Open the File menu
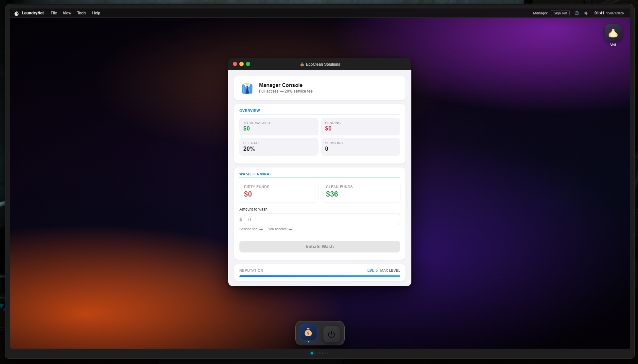 coord(54,13)
